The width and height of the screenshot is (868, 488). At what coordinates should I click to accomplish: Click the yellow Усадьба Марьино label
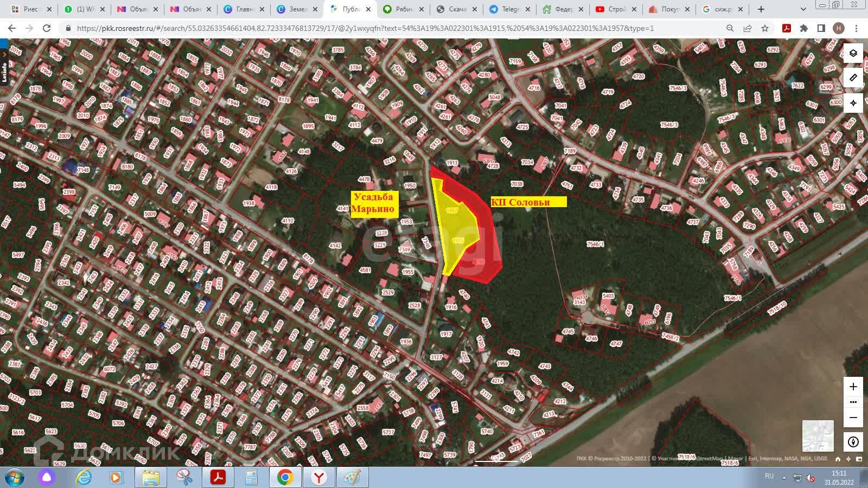(374, 204)
